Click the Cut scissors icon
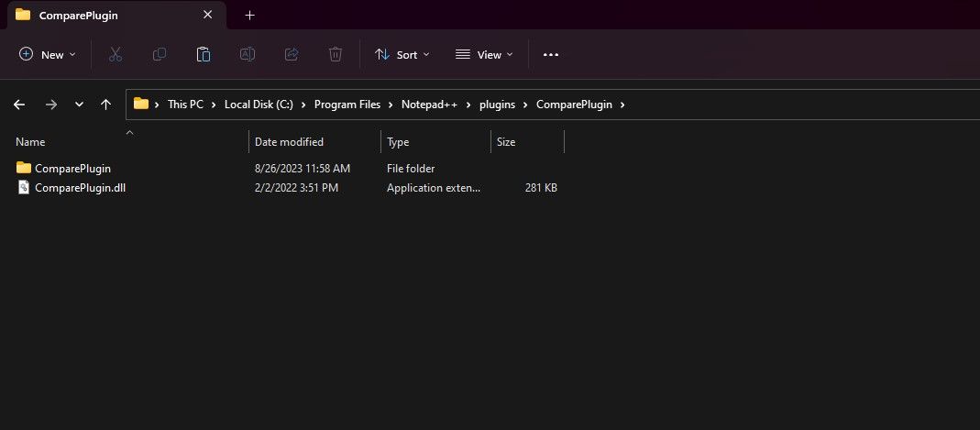The height and width of the screenshot is (430, 980). point(116,55)
